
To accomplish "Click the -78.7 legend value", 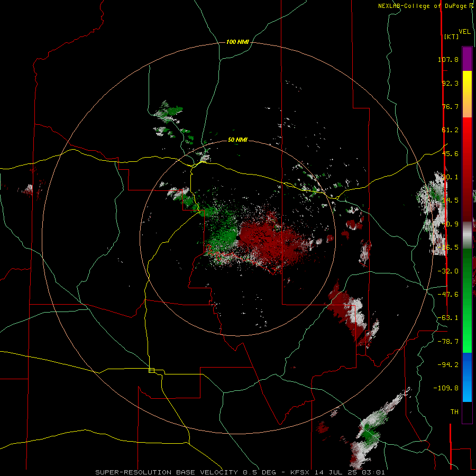I will coord(448,342).
